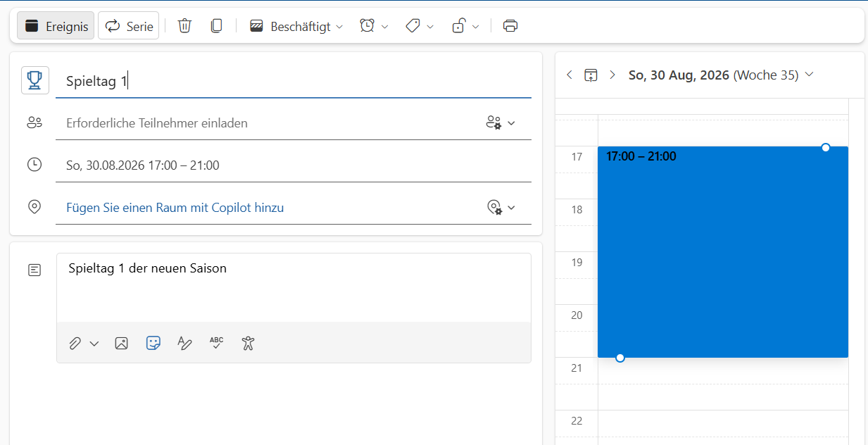
Task: Click the trophy event icon
Action: (x=34, y=80)
